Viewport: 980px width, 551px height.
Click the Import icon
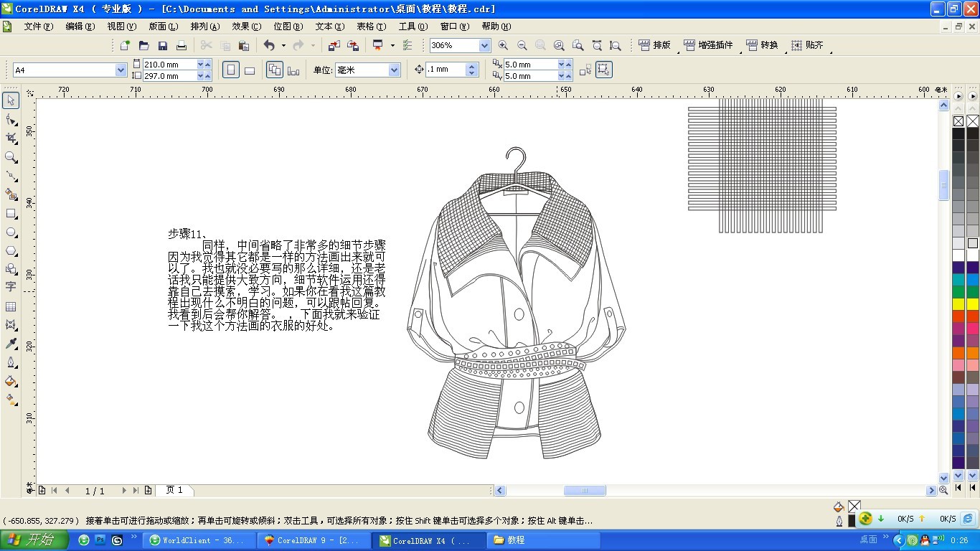(x=334, y=45)
